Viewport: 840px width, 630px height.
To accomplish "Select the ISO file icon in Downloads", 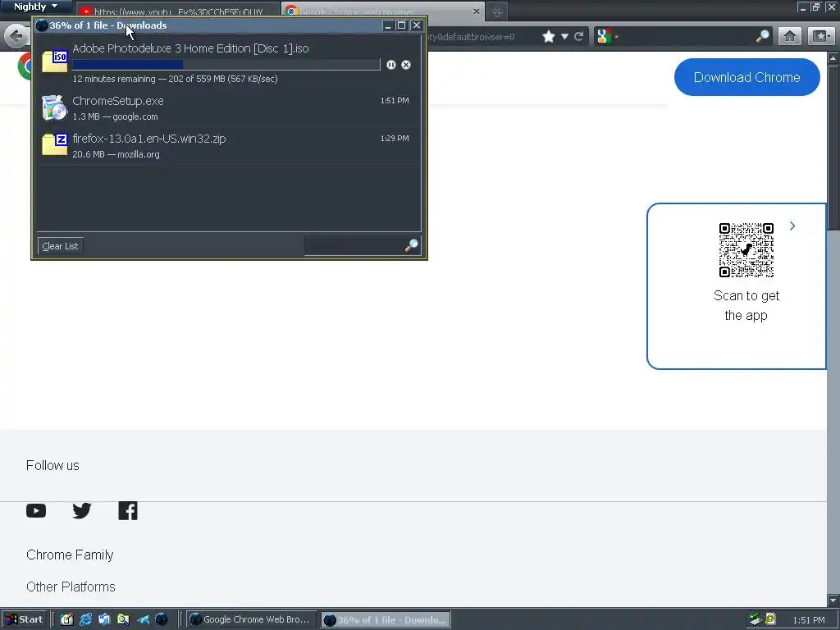I will pyautogui.click(x=55, y=61).
